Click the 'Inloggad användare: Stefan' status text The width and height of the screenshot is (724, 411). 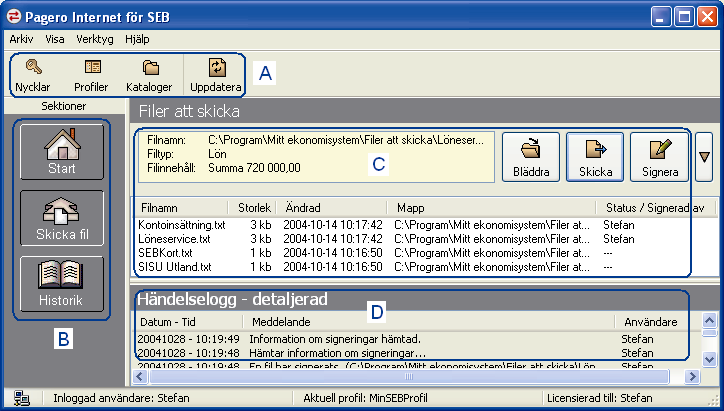click(121, 398)
